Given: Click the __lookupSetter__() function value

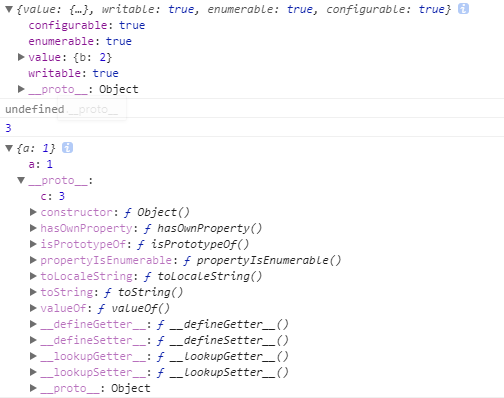Looking at the screenshot, I should tap(229, 372).
